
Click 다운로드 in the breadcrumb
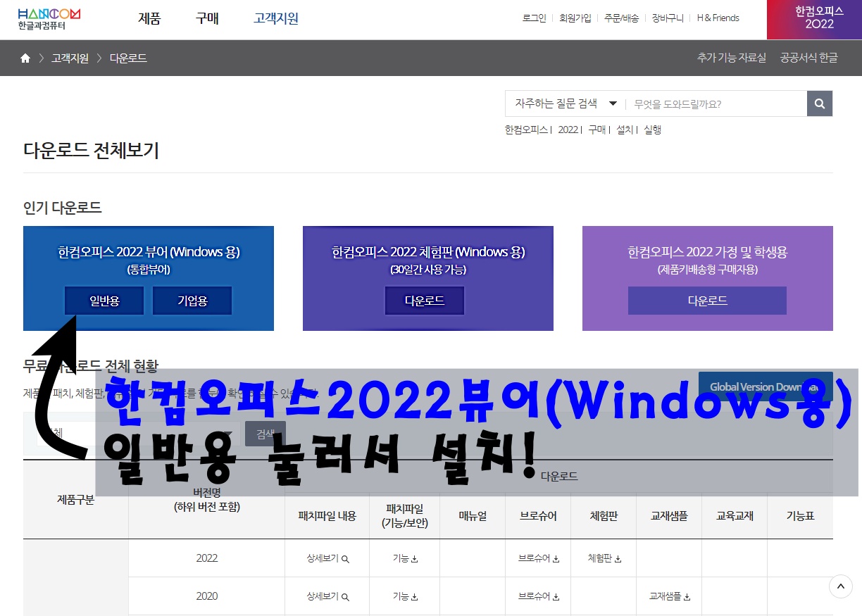(x=128, y=58)
